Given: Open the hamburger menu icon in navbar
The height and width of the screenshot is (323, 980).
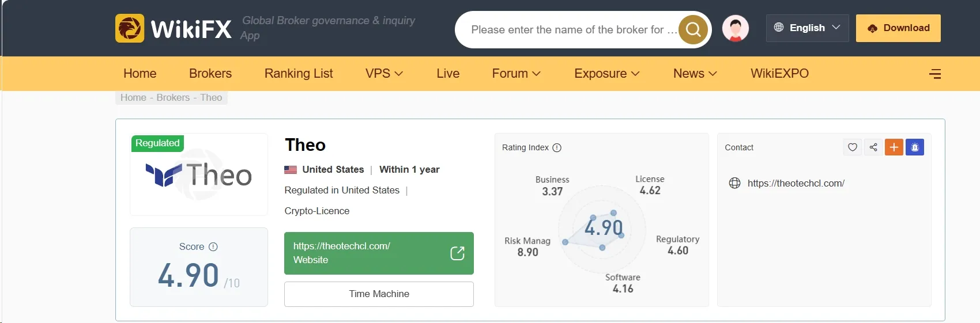Looking at the screenshot, I should coord(935,74).
